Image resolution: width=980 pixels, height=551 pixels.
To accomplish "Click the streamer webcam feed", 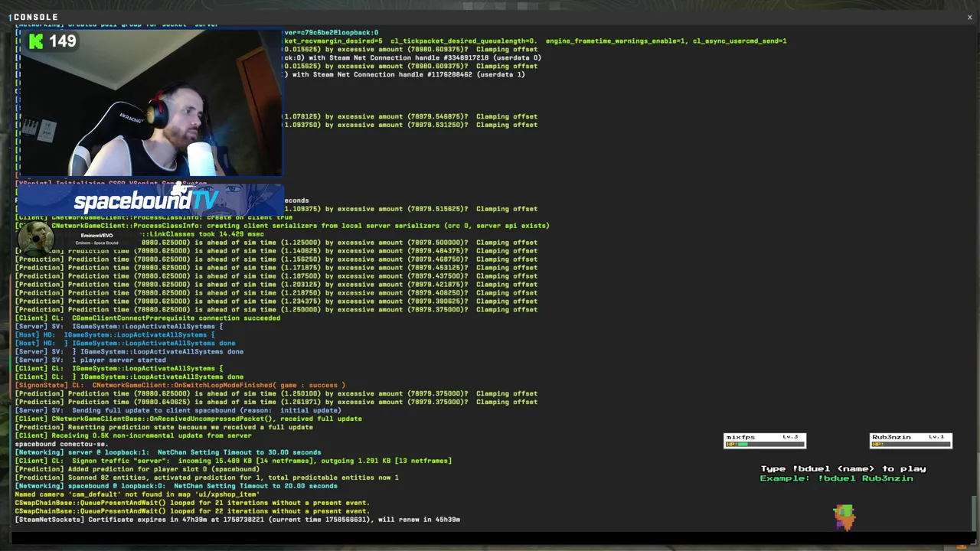I will point(151,103).
